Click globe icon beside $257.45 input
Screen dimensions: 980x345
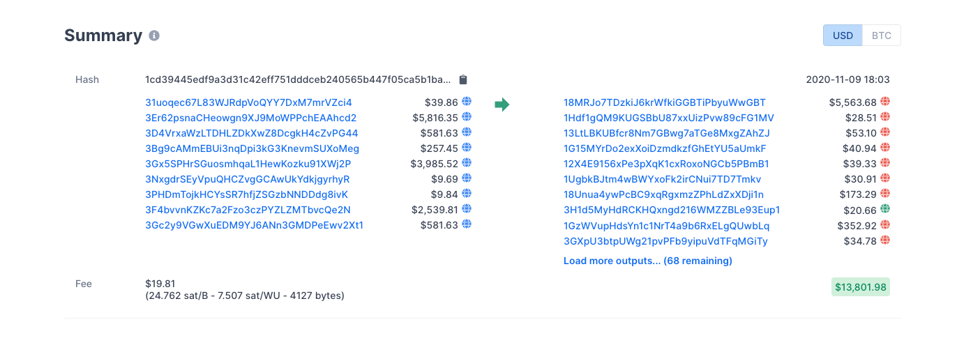[x=467, y=148]
